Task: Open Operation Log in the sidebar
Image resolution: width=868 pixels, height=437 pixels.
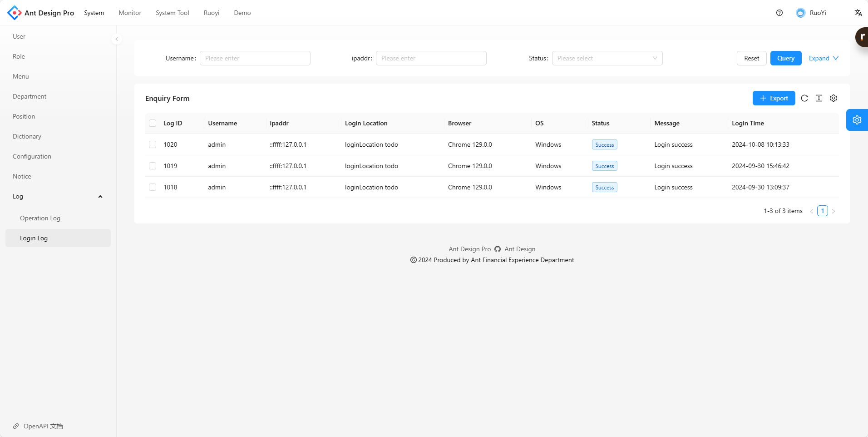Action: 40,218
